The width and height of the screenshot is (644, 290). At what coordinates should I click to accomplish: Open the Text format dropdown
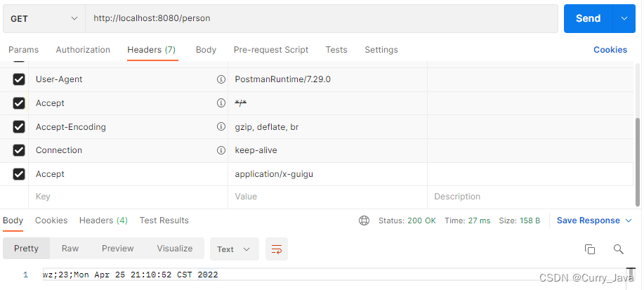coord(234,249)
